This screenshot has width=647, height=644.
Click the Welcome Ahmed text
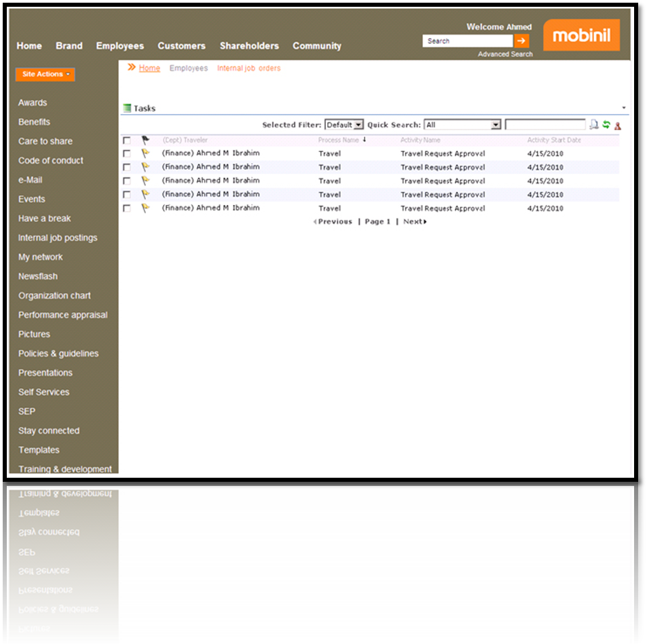pyautogui.click(x=499, y=27)
